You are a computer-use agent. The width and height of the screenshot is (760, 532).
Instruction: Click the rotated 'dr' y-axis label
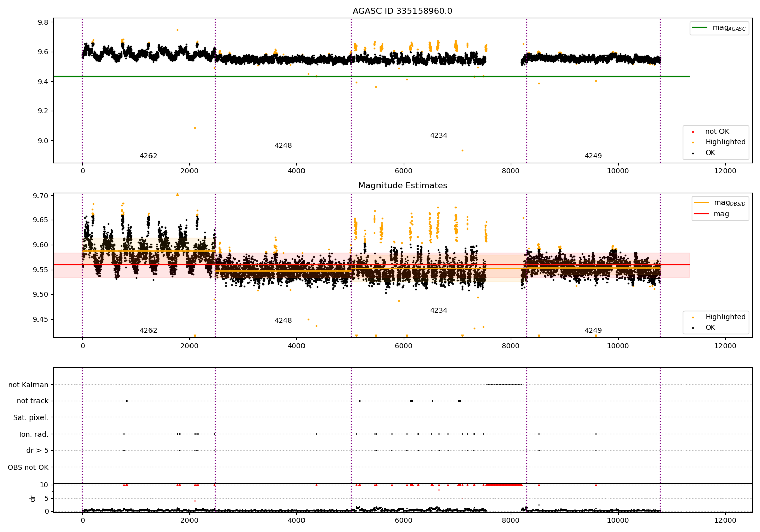click(33, 498)
